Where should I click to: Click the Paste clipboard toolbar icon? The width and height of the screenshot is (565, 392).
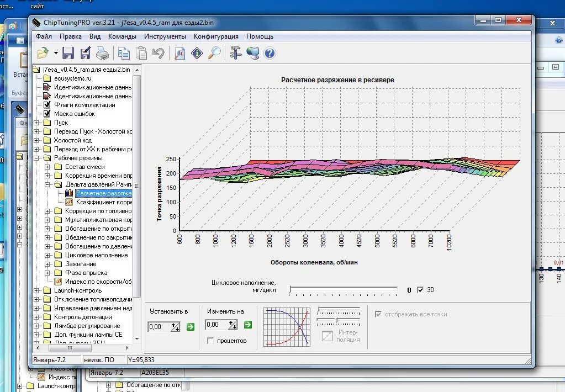[141, 54]
